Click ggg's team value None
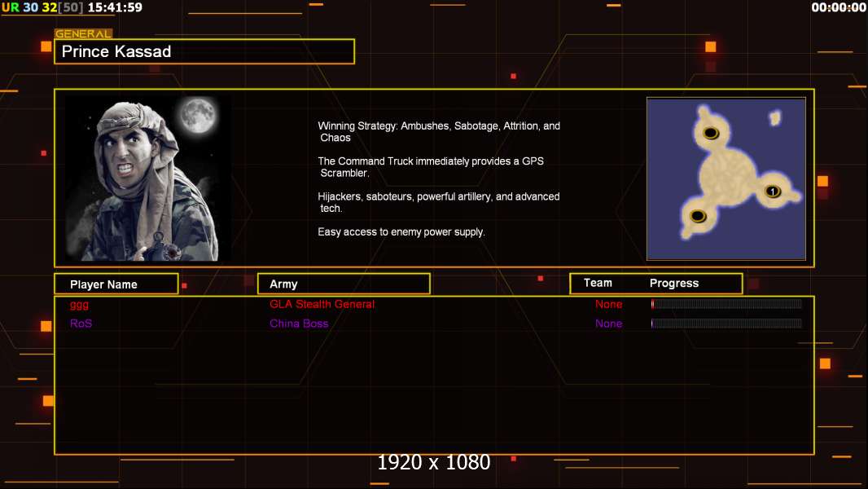This screenshot has height=489, width=868. pos(608,304)
